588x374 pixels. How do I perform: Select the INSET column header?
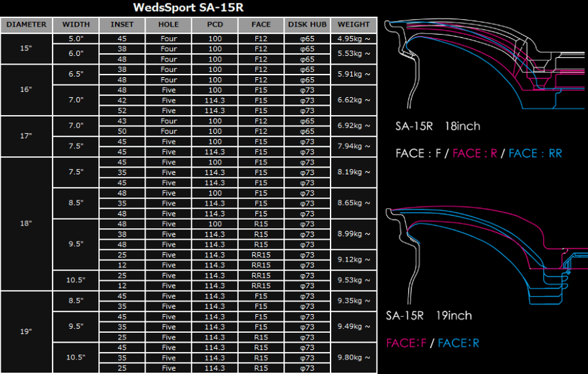pyautogui.click(x=122, y=25)
